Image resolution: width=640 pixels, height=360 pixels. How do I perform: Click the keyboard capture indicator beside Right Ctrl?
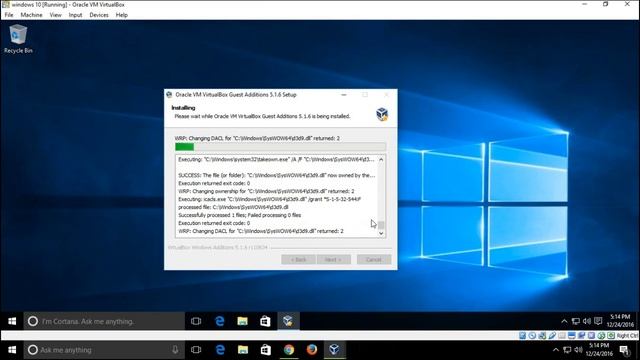pyautogui.click(x=611, y=336)
